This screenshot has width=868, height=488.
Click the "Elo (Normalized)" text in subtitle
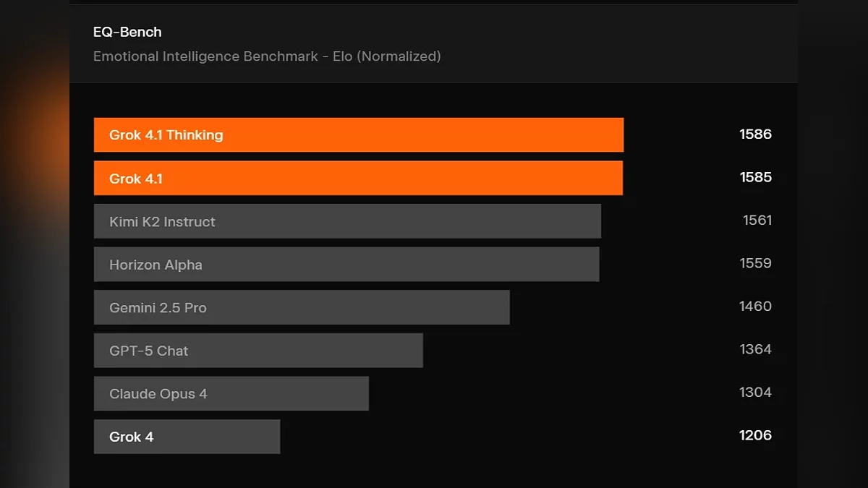[386, 56]
